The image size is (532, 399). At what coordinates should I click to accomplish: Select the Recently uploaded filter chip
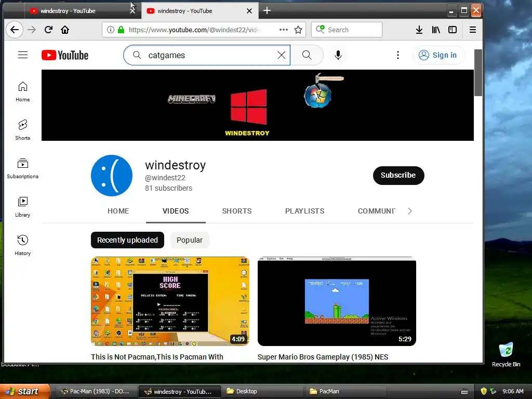point(128,240)
